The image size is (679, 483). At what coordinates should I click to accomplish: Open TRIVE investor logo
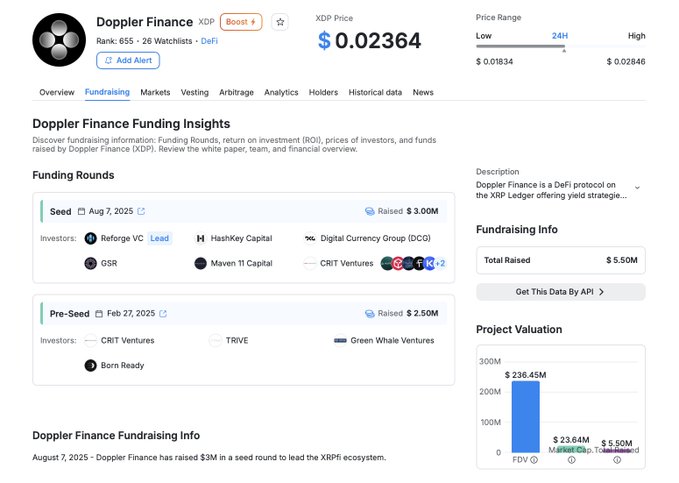click(215, 340)
